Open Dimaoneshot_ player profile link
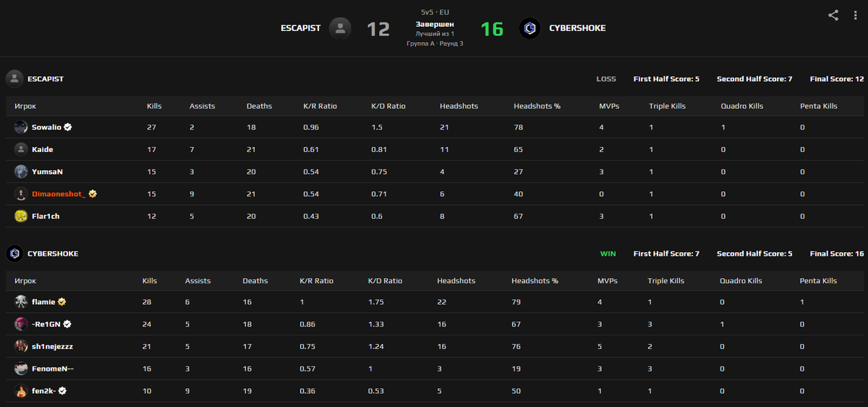Viewport: 868px width, 407px height. point(59,193)
